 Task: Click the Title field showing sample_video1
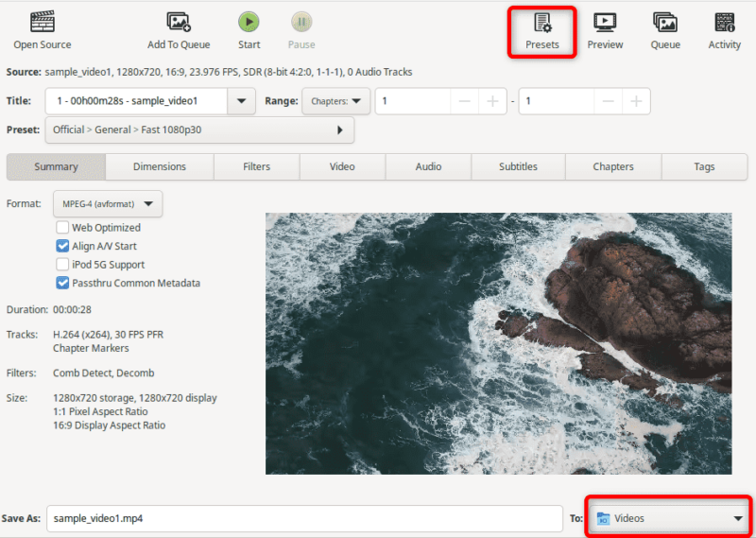point(136,101)
